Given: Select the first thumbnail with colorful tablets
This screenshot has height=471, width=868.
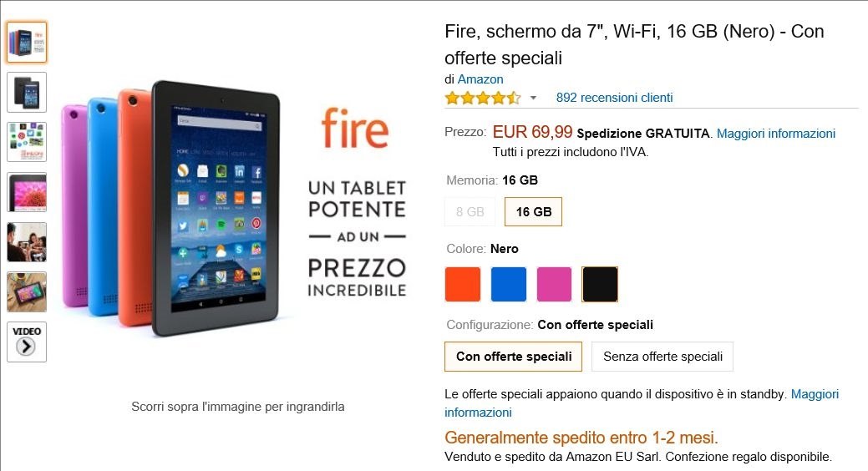Looking at the screenshot, I should coord(27,42).
